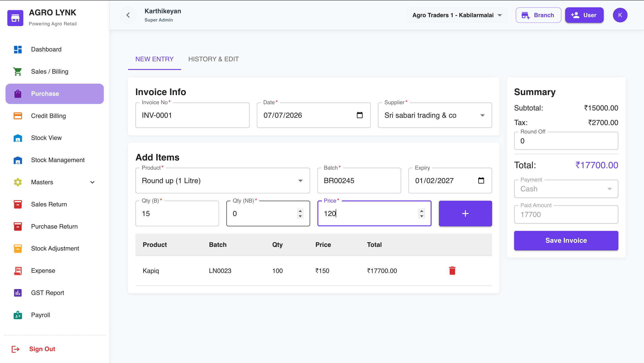Screen dimensions: 644x363
Task: Click the K profile avatar
Action: (620, 15)
